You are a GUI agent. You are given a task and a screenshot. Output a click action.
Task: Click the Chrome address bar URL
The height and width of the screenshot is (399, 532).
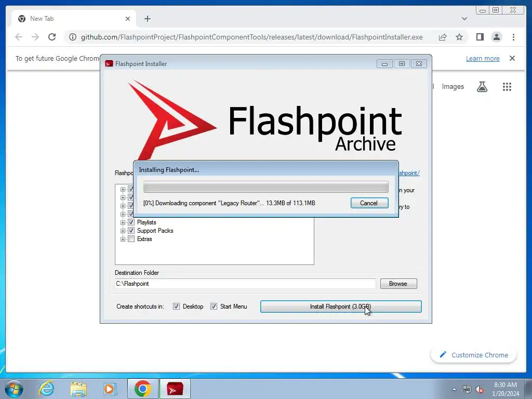pyautogui.click(x=252, y=37)
